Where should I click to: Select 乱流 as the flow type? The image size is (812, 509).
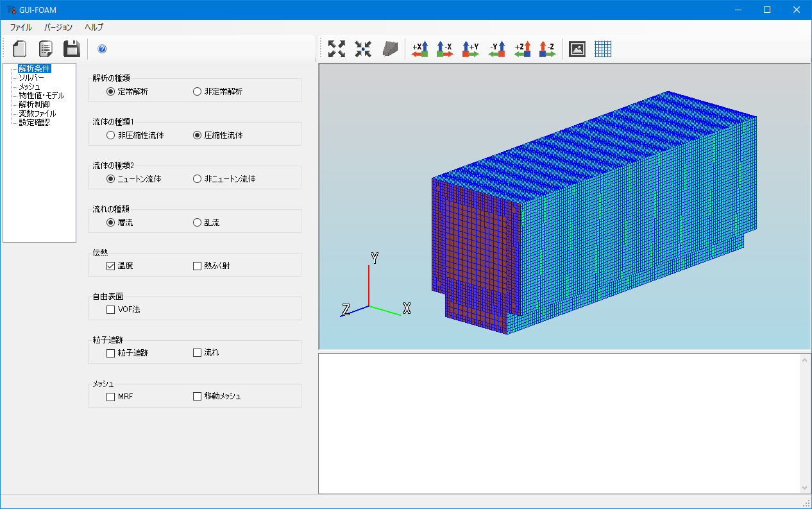(196, 222)
